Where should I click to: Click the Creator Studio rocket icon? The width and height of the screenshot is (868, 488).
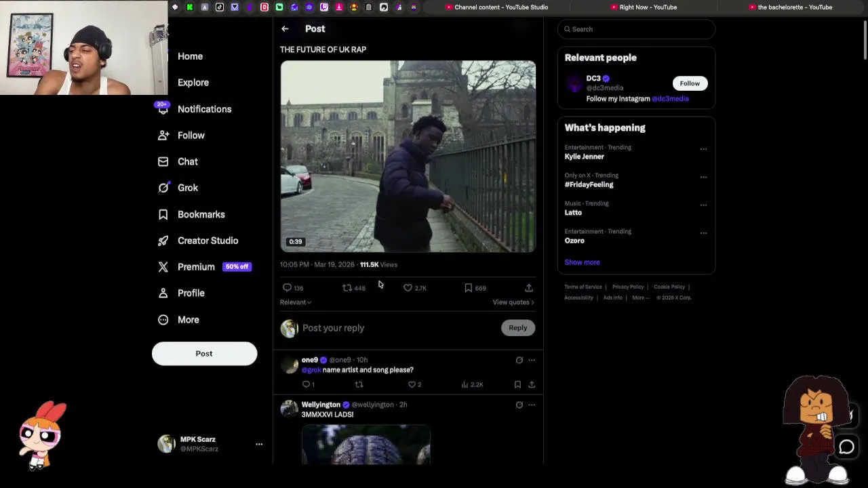click(x=163, y=241)
